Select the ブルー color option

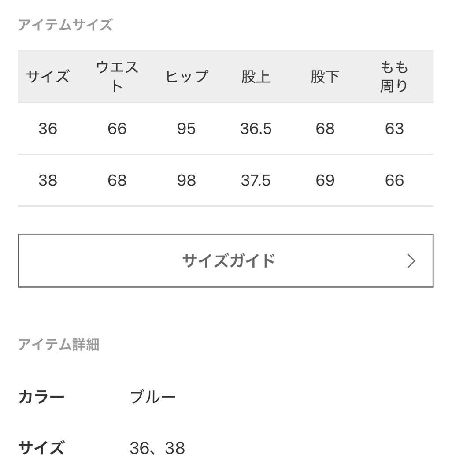click(x=153, y=396)
